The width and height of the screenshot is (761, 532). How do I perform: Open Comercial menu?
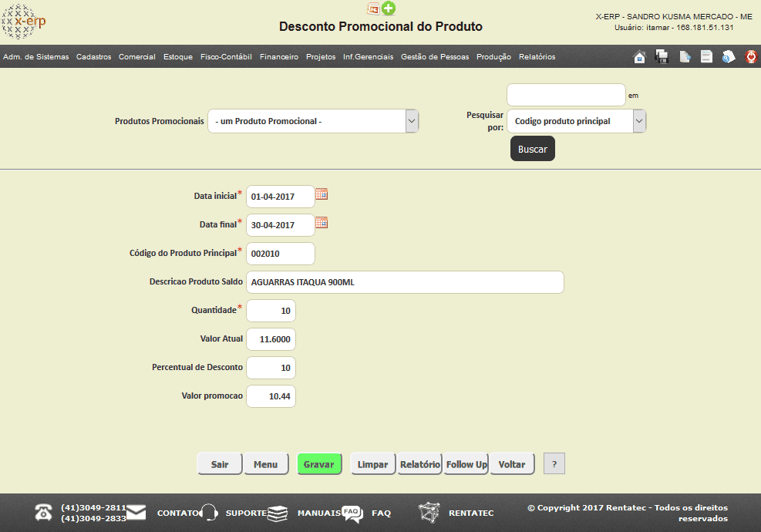click(x=137, y=57)
